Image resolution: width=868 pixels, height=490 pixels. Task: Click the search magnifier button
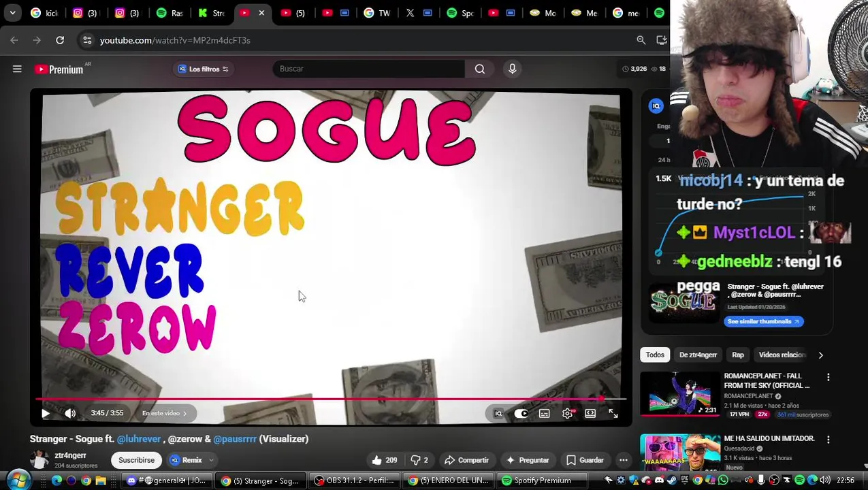(x=480, y=69)
